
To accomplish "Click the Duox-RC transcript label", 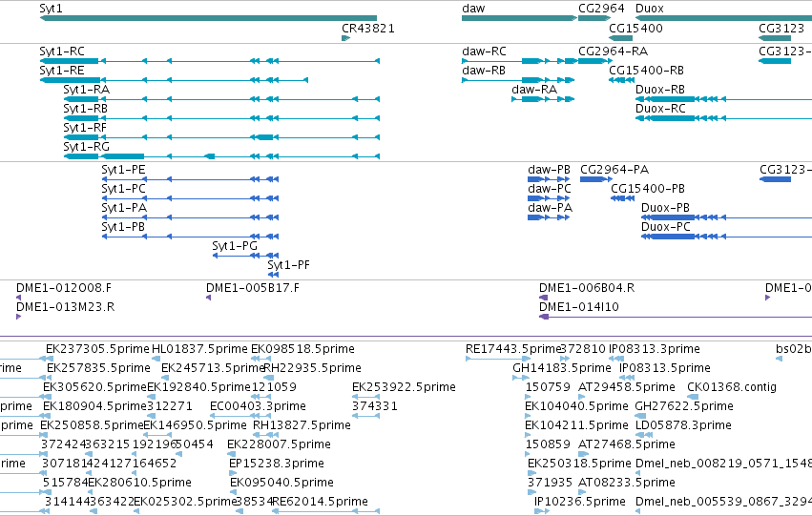I will click(x=660, y=109).
